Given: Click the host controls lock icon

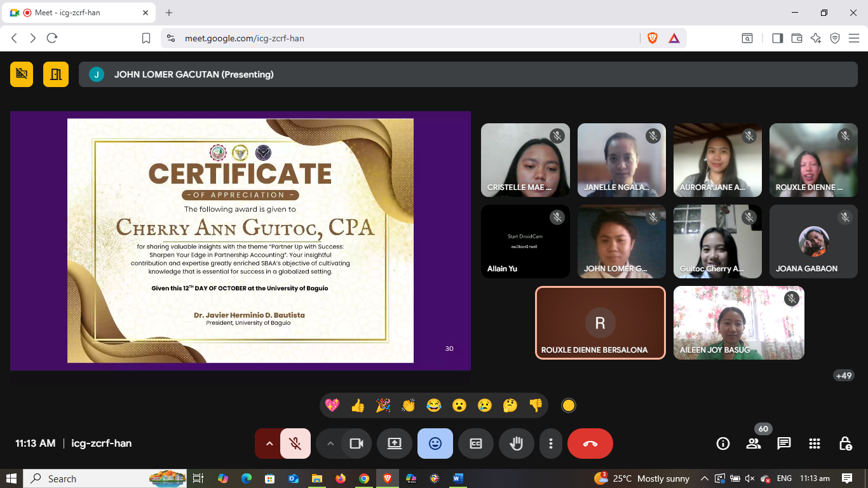Looking at the screenshot, I should [845, 444].
